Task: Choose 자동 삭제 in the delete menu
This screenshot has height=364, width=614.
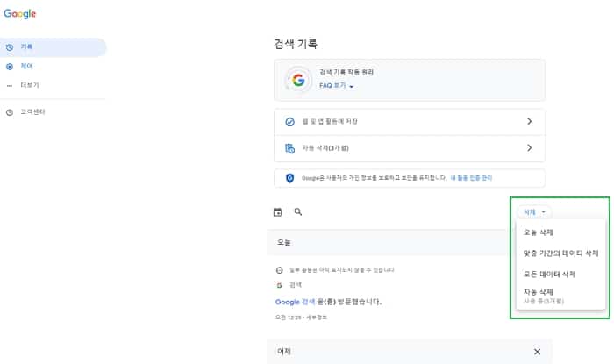Action: 560,296
